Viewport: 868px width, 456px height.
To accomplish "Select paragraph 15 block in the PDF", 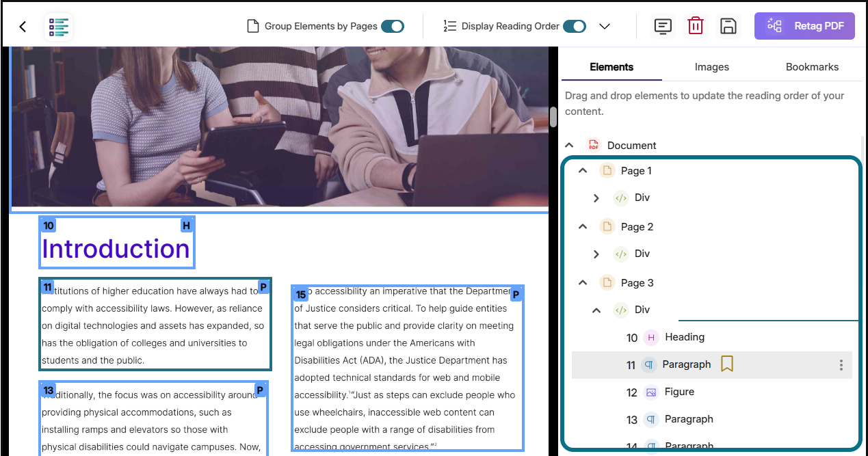I will click(x=408, y=368).
